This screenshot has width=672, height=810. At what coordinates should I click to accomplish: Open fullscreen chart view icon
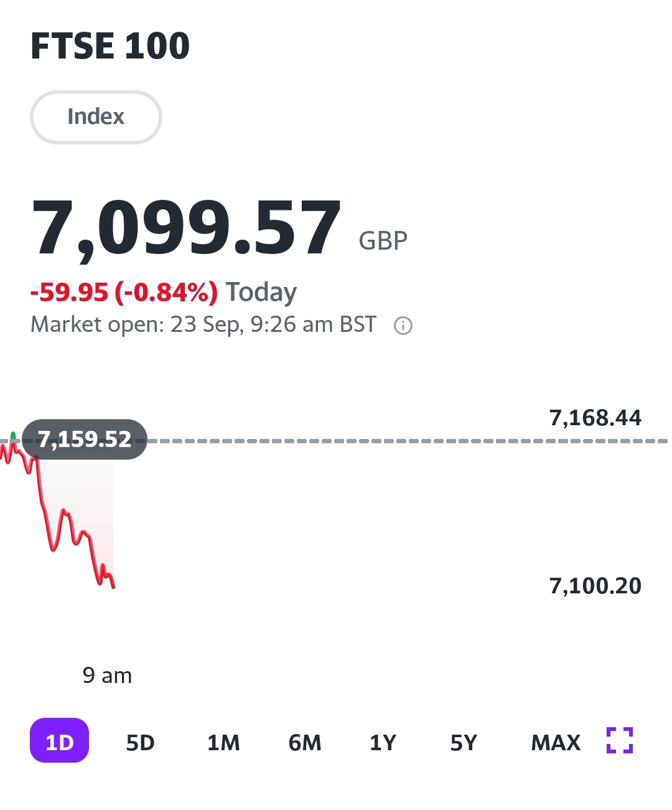point(620,740)
